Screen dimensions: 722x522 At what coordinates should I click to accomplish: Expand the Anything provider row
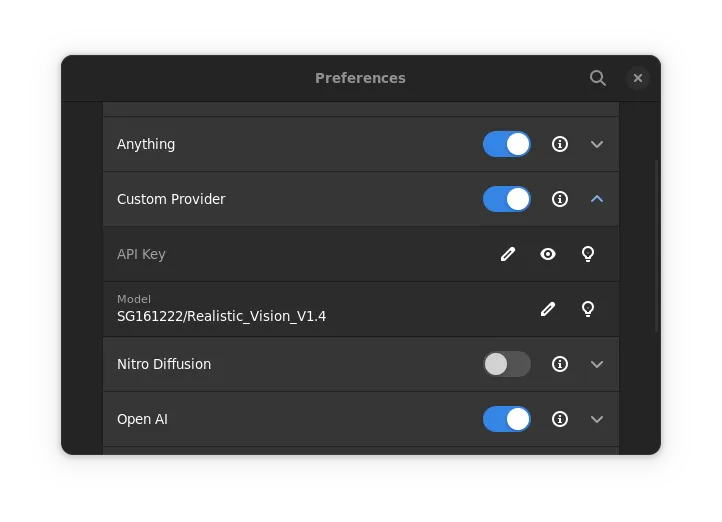click(x=597, y=144)
